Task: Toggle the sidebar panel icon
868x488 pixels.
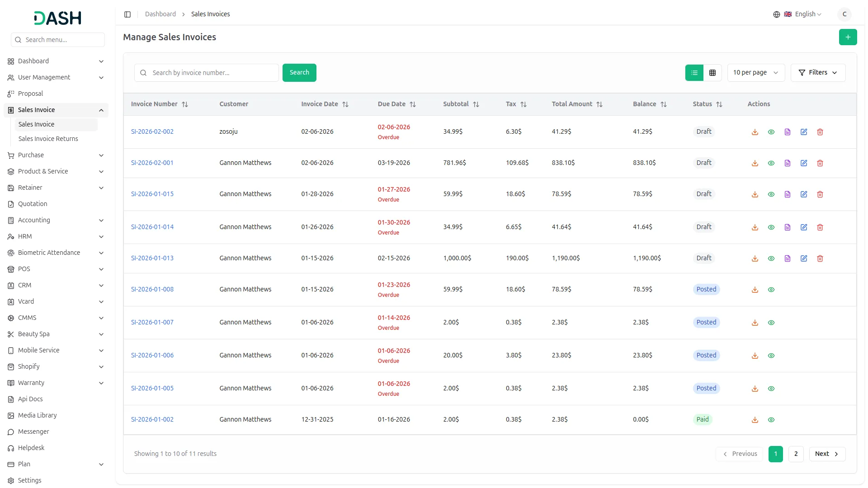Action: 127,14
